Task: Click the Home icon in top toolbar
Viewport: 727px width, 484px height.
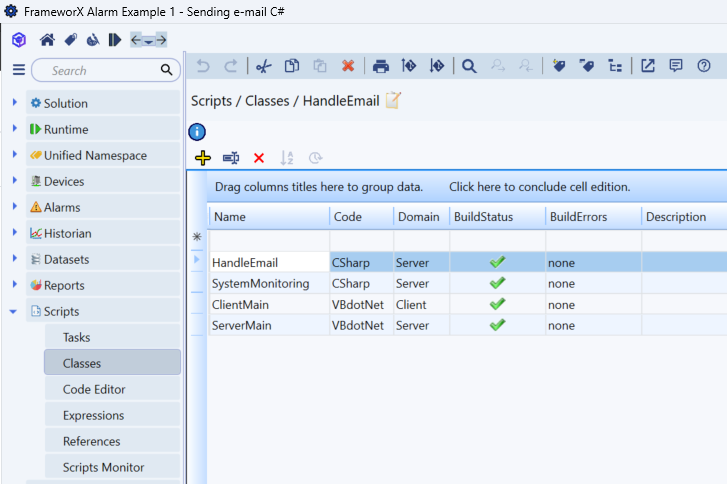Action: pos(47,40)
